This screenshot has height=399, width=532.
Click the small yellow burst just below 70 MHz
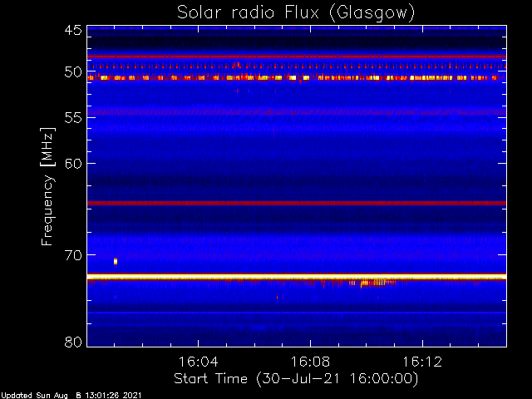(x=116, y=261)
